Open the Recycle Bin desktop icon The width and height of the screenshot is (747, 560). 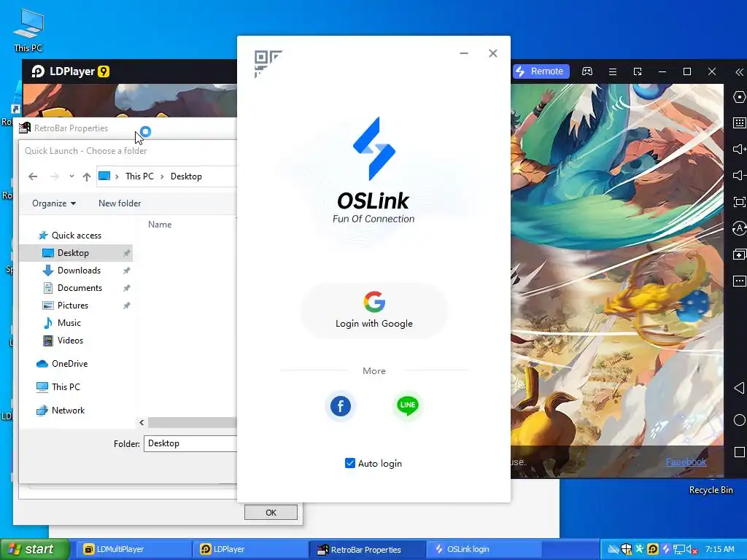tap(711, 490)
